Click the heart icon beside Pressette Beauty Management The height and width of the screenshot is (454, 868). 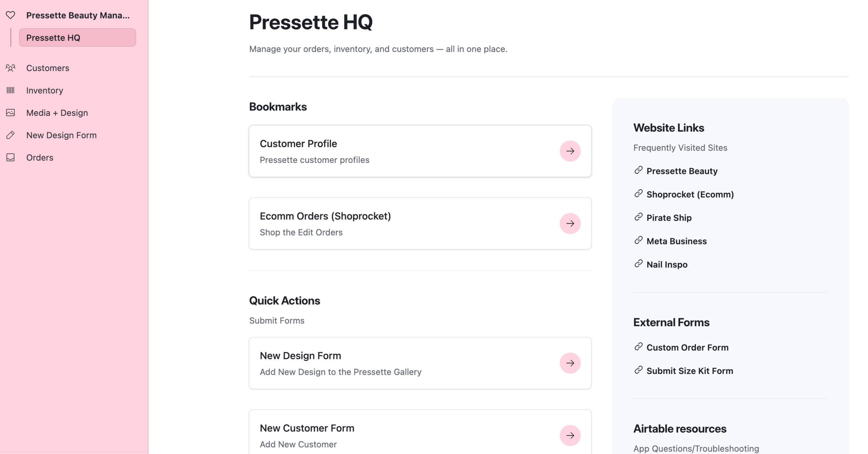[11, 15]
